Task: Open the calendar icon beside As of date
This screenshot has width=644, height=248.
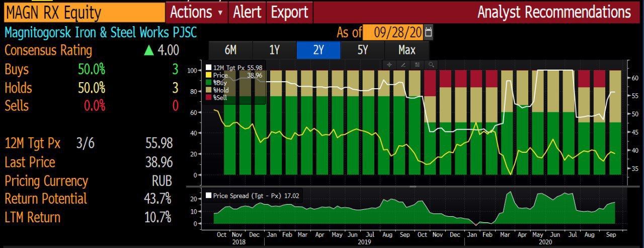Action: [429, 33]
